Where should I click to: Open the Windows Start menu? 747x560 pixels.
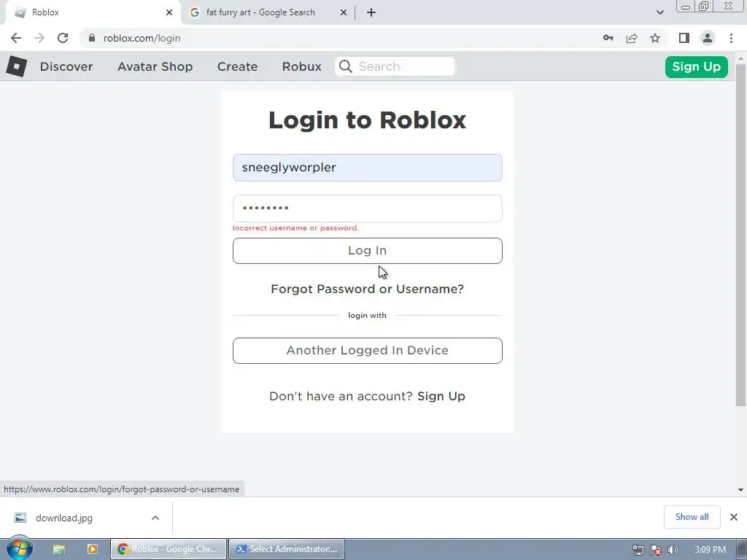19,548
